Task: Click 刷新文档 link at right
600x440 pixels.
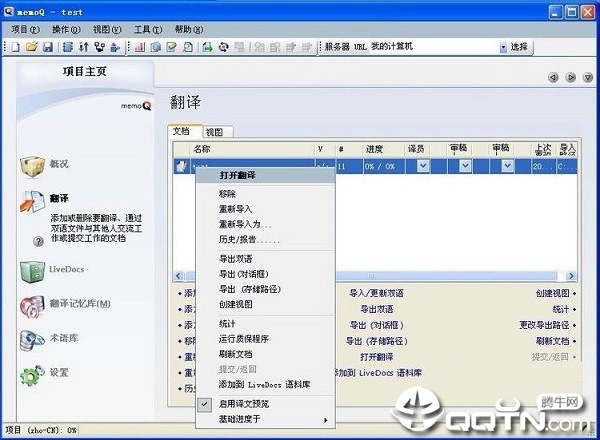Action: pyautogui.click(x=553, y=341)
